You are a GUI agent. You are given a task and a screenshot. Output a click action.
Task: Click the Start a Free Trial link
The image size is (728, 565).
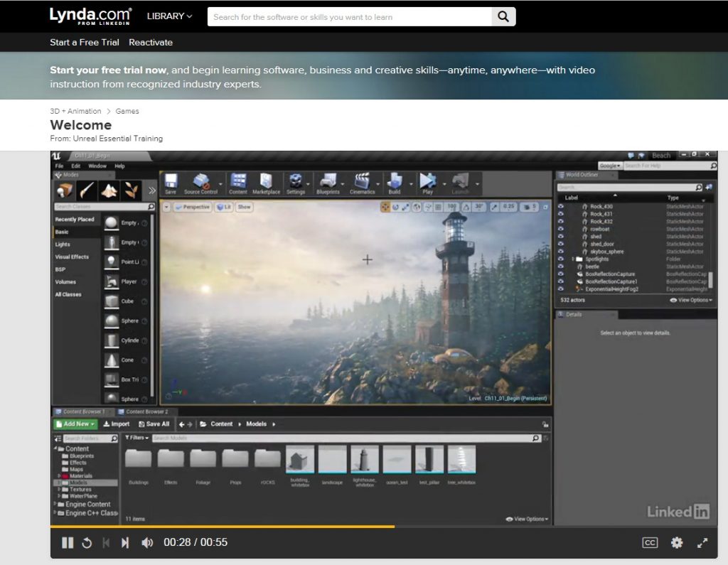coord(85,43)
